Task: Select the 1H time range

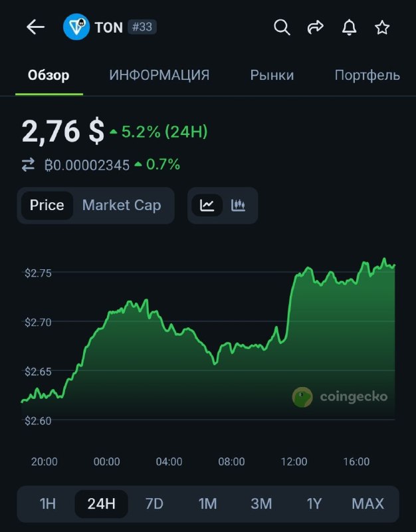Action: coord(48,503)
